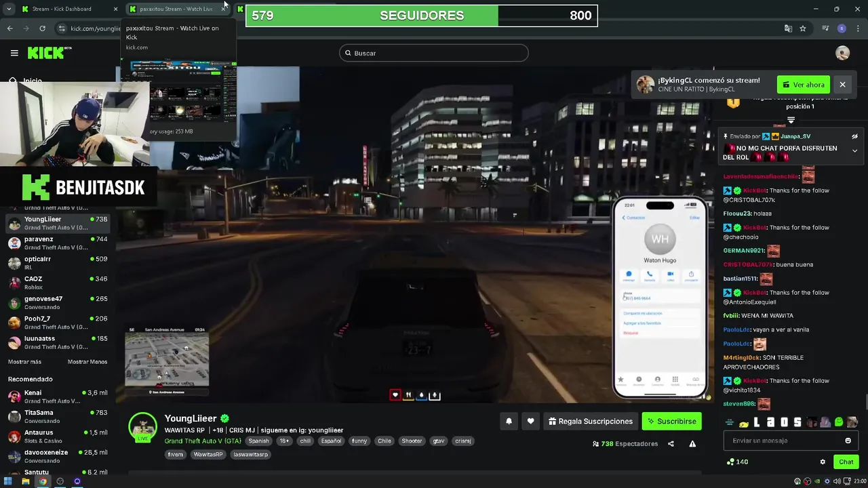Open recommended channel Antaurus
The width and height of the screenshot is (868, 488).
coord(58,436)
